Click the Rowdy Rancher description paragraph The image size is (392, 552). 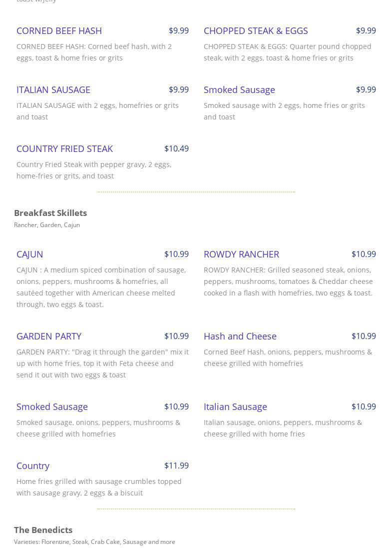pyautogui.click(x=288, y=281)
